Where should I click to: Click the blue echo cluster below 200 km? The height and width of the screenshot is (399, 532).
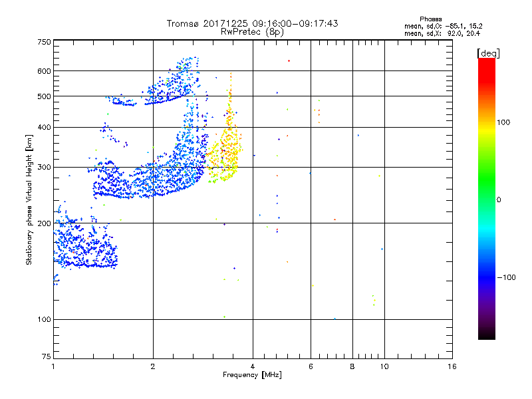click(x=85, y=243)
